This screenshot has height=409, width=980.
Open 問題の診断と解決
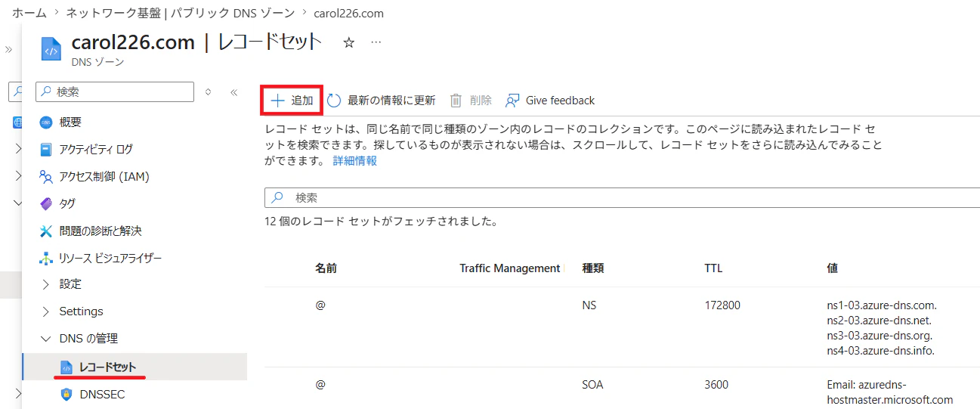[x=100, y=231]
